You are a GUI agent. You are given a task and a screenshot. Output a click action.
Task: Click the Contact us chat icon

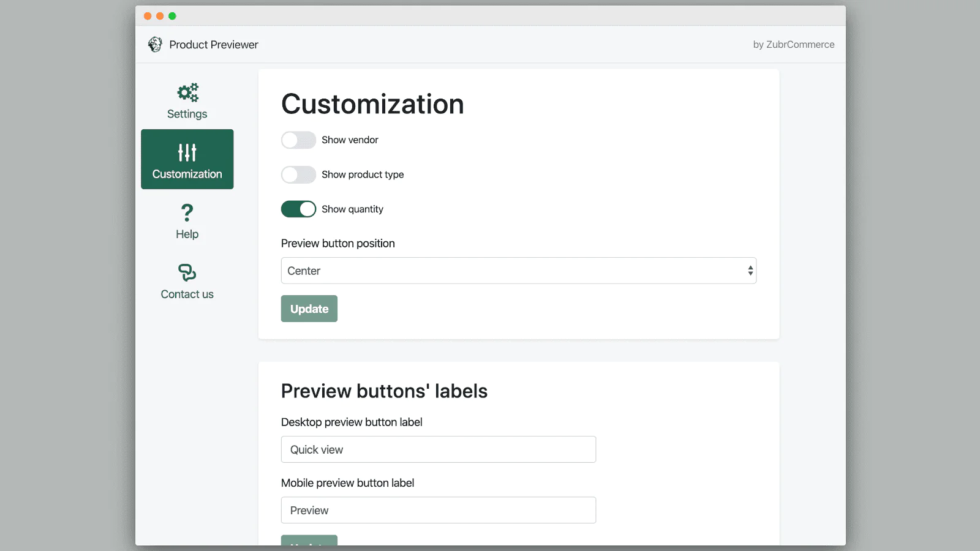pos(187,272)
